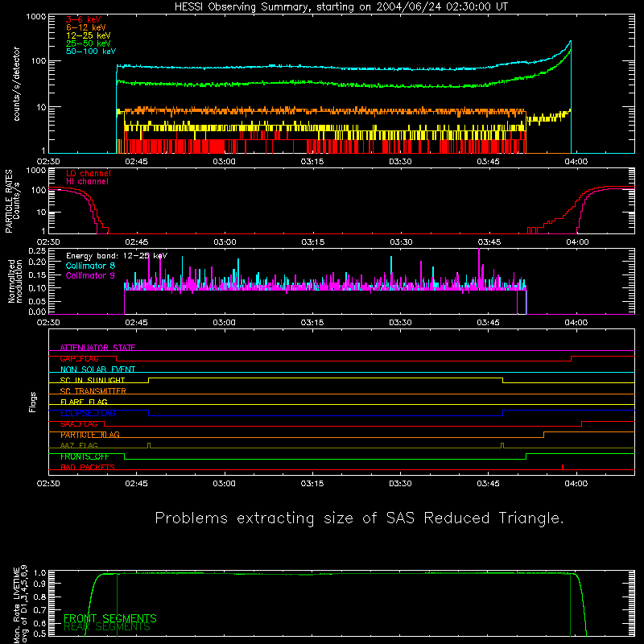Click the 0.9 tick on livetime axis

click(39, 584)
